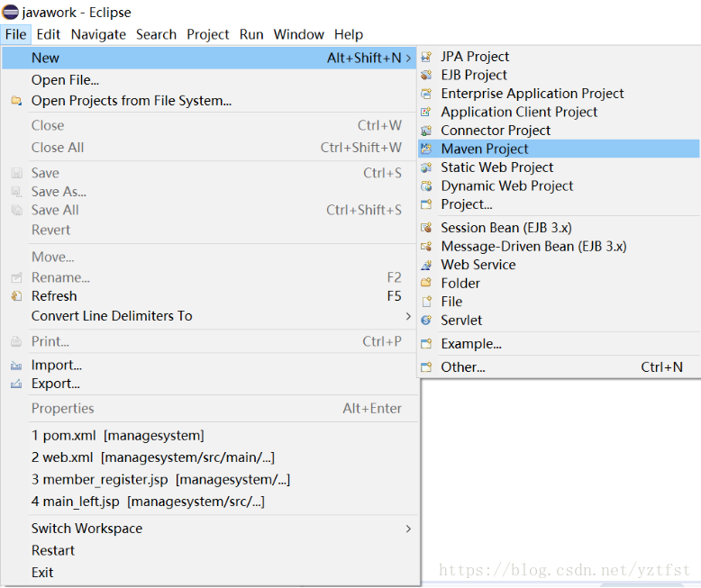Click the Connector Project icon

[426, 131]
